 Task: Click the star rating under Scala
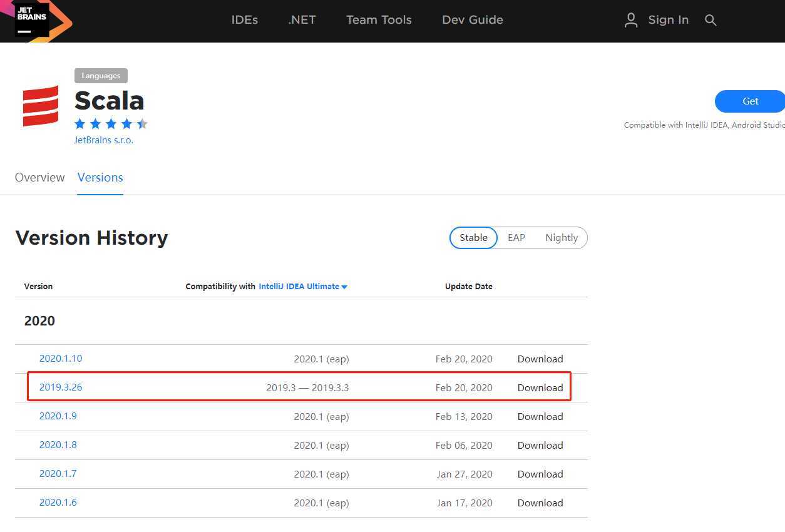coord(111,124)
